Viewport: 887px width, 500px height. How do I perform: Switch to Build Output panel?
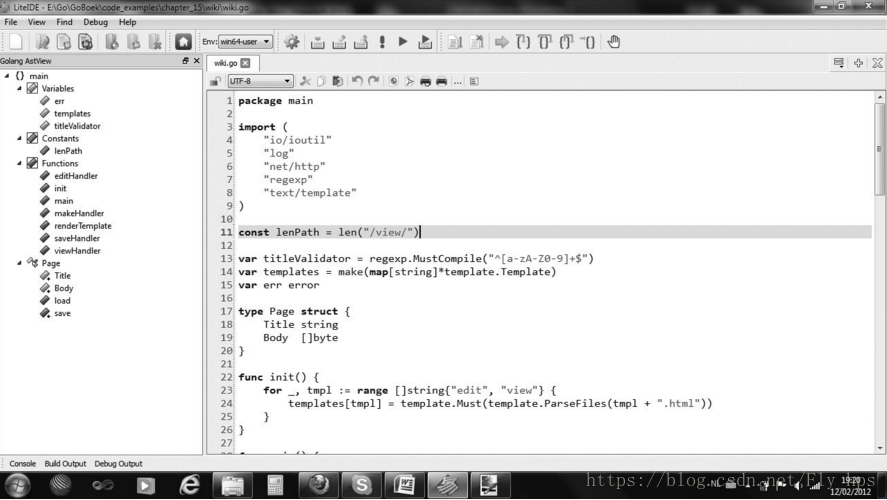pos(65,464)
